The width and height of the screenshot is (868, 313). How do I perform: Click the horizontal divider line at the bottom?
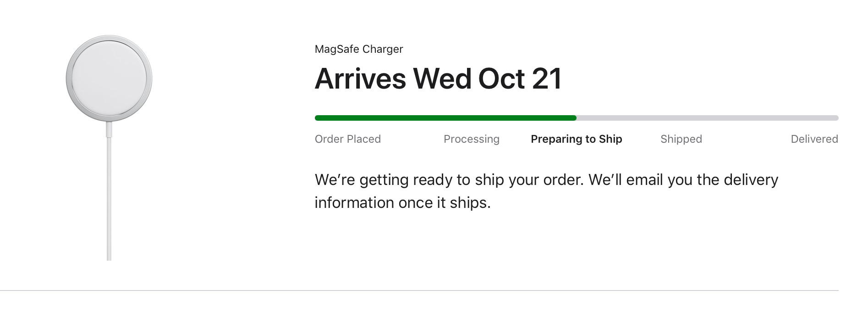[419, 291]
